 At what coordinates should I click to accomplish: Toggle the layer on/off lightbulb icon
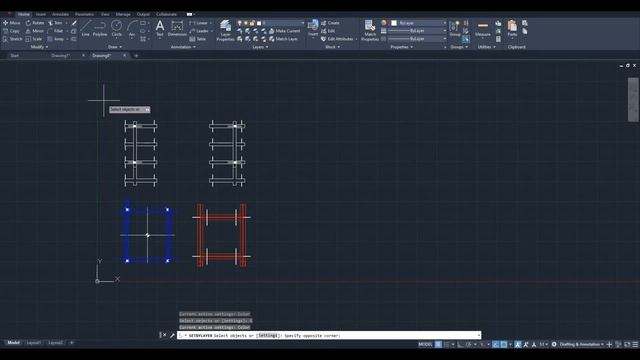[x=240, y=23]
